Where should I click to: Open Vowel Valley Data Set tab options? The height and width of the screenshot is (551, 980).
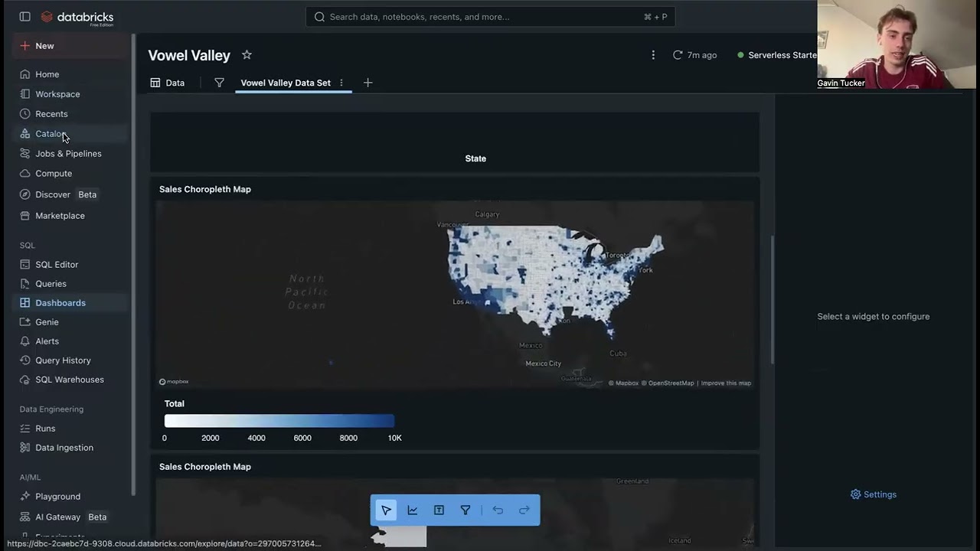(x=341, y=83)
